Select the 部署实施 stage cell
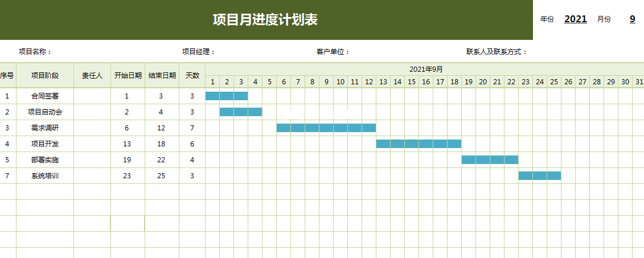 click(45, 160)
